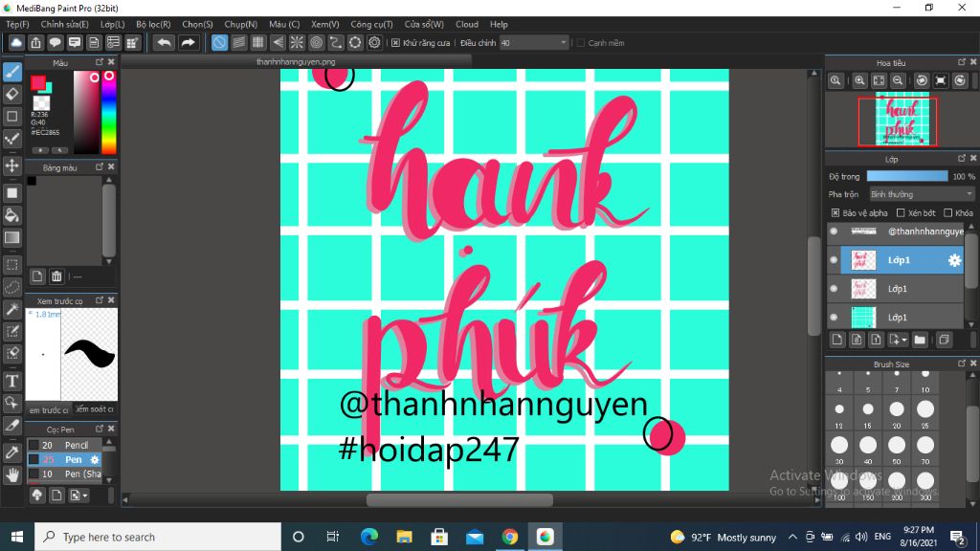
Task: Open the Lớp(L) layer menu
Action: pyautogui.click(x=113, y=24)
